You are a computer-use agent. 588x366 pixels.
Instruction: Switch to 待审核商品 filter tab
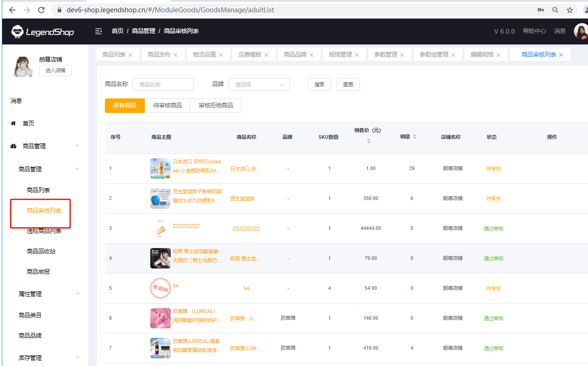(x=168, y=106)
